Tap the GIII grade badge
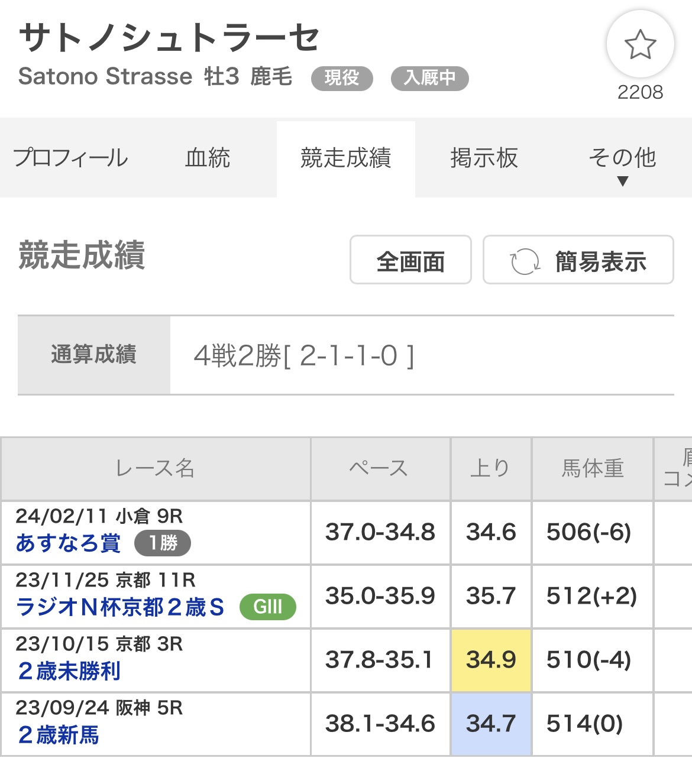The width and height of the screenshot is (692, 784). tap(267, 607)
